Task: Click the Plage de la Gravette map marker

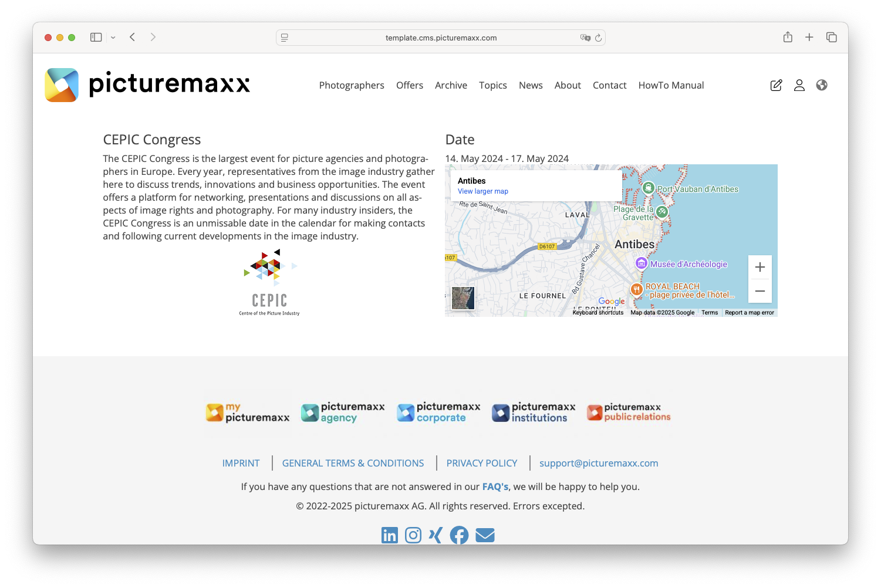Action: 662,211
